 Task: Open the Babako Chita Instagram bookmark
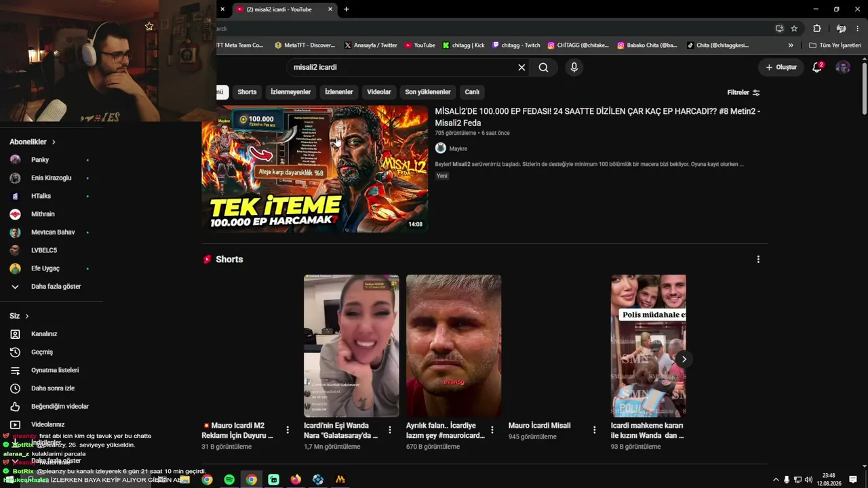point(648,45)
